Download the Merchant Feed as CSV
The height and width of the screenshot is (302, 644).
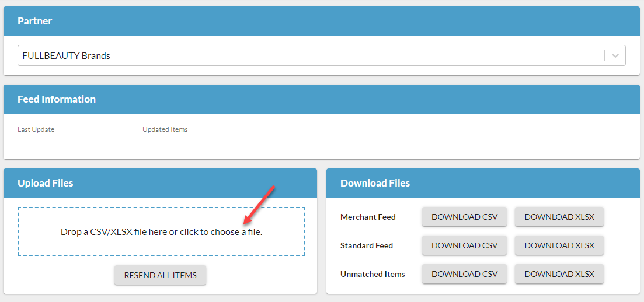pyautogui.click(x=464, y=217)
